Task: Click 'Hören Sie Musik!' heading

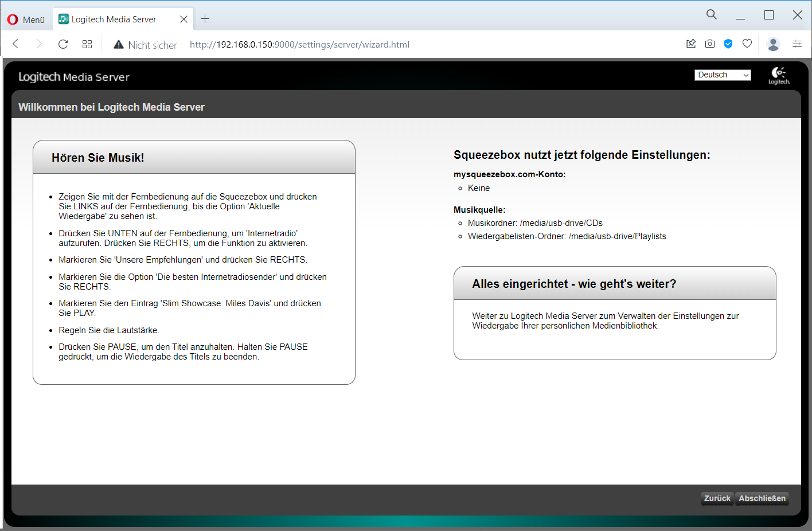Action: [98, 158]
